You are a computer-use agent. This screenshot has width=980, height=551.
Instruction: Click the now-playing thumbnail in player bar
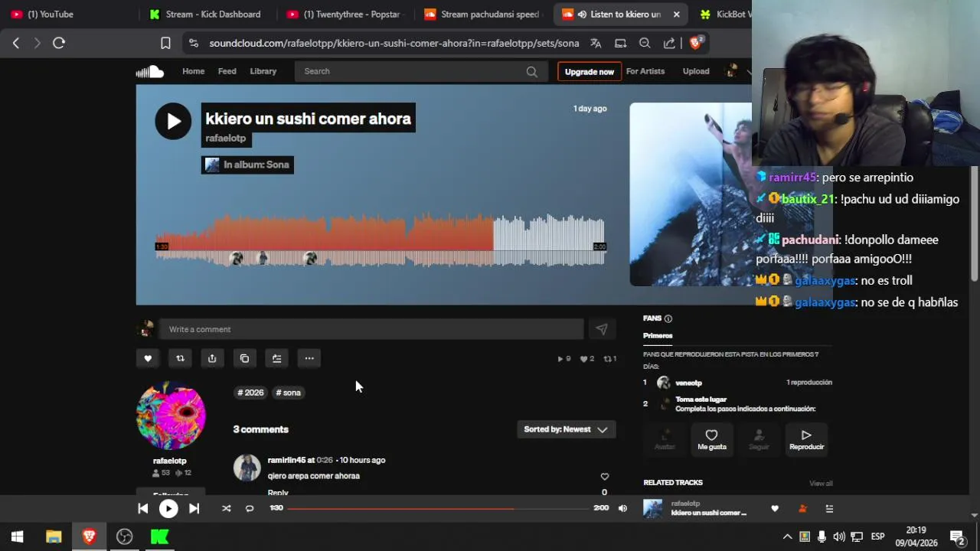(653, 508)
